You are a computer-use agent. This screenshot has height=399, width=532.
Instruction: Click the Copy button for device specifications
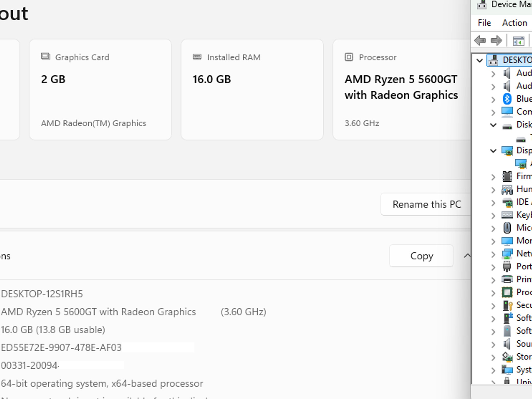pos(421,256)
